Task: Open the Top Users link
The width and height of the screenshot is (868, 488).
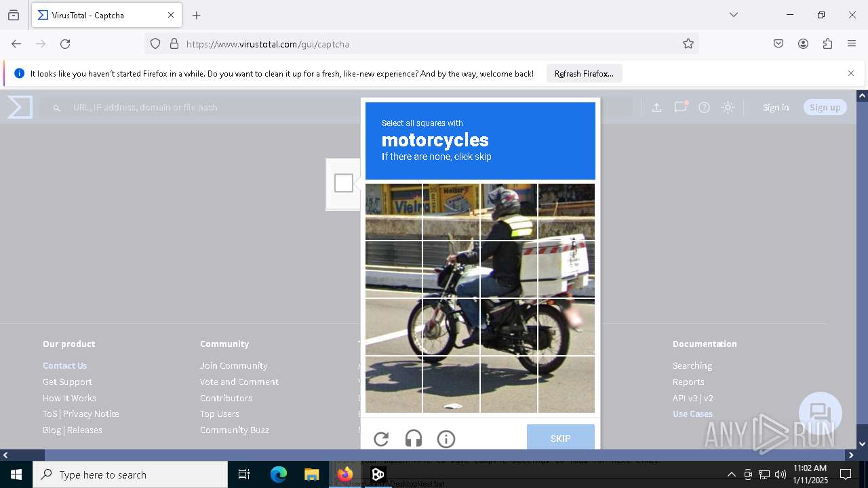Action: pos(220,413)
